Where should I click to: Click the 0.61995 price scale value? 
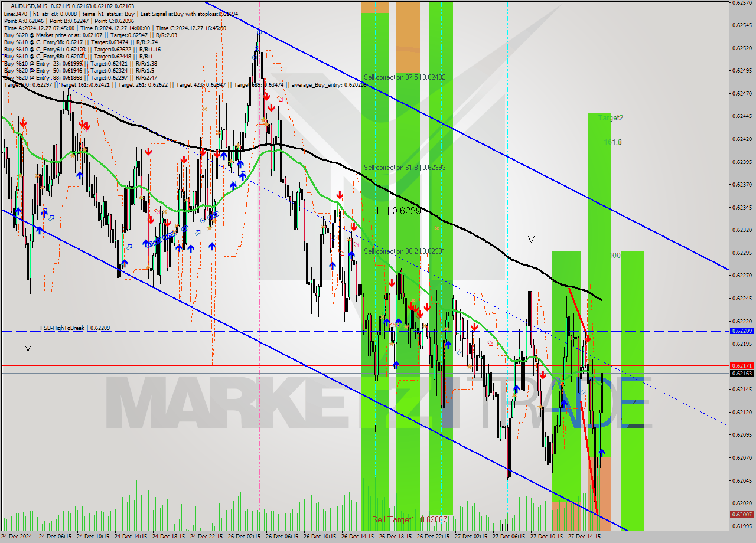click(742, 526)
